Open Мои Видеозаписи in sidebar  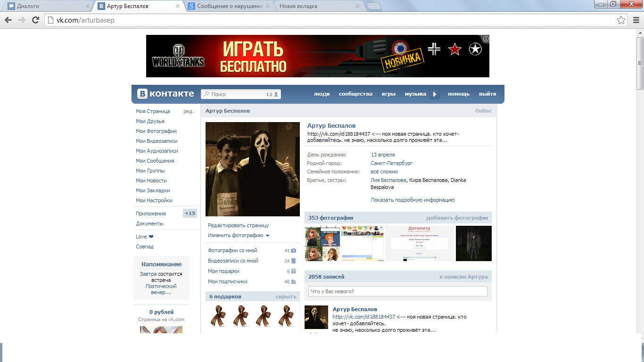(x=157, y=141)
